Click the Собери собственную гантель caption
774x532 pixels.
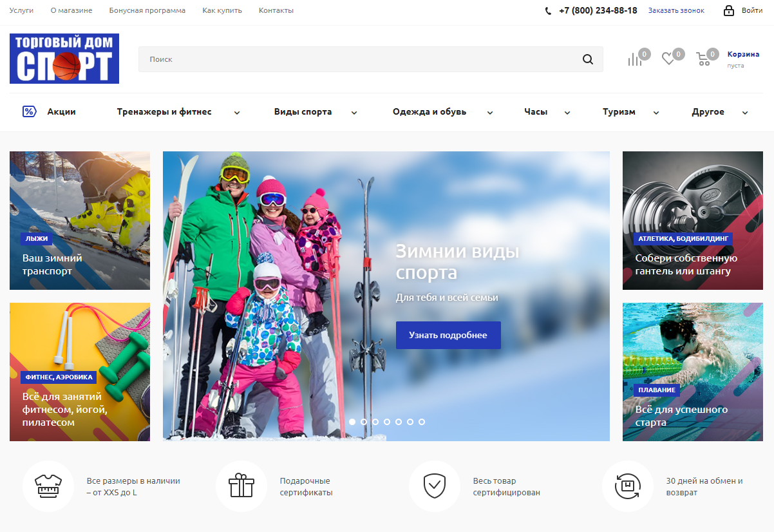686,265
